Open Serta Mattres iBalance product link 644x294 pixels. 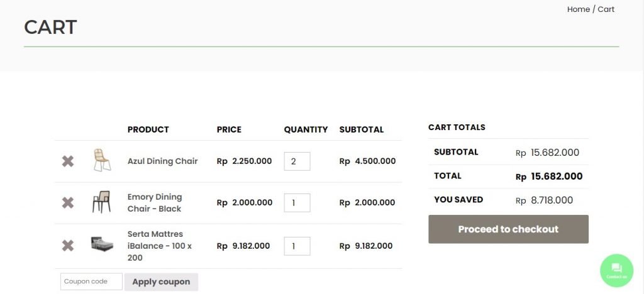[160, 246]
